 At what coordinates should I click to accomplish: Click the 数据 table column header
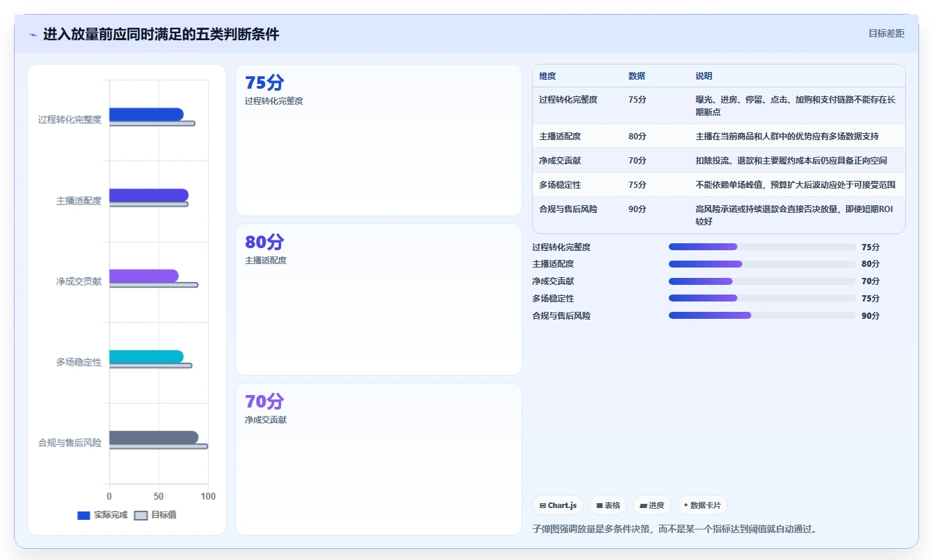coord(637,76)
